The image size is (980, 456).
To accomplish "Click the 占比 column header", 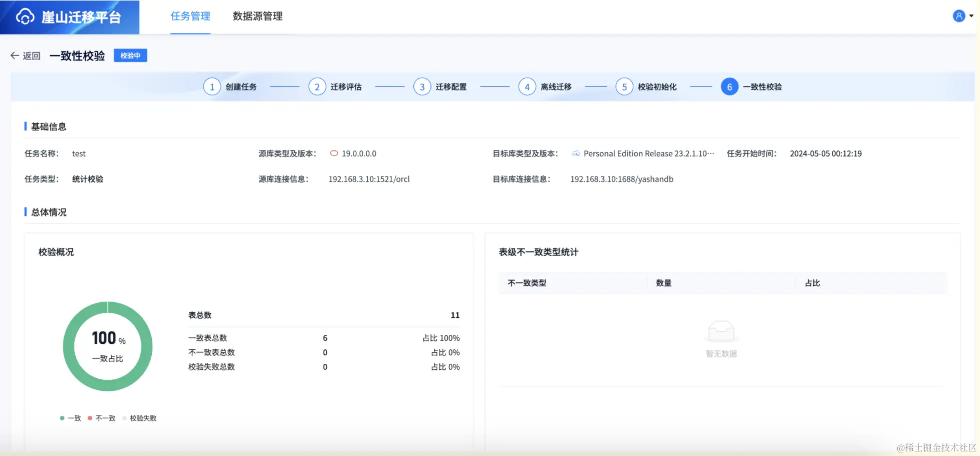I will pyautogui.click(x=812, y=283).
